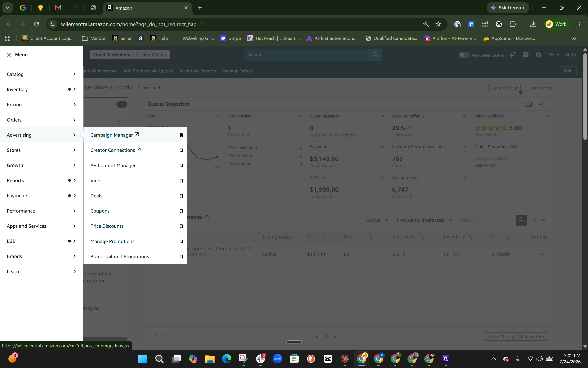Image resolution: width=588 pixels, height=368 pixels.
Task: Go to next page arrow in pagination
Action: point(335,336)
